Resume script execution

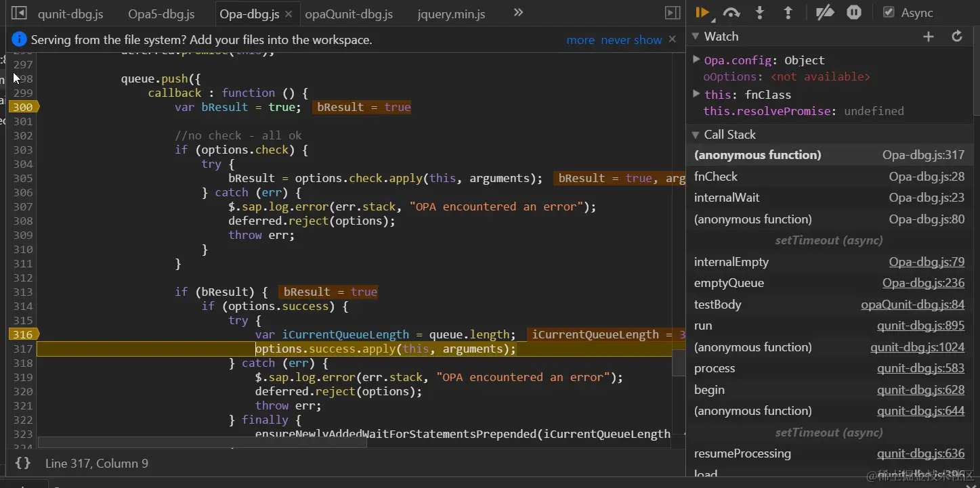click(702, 12)
